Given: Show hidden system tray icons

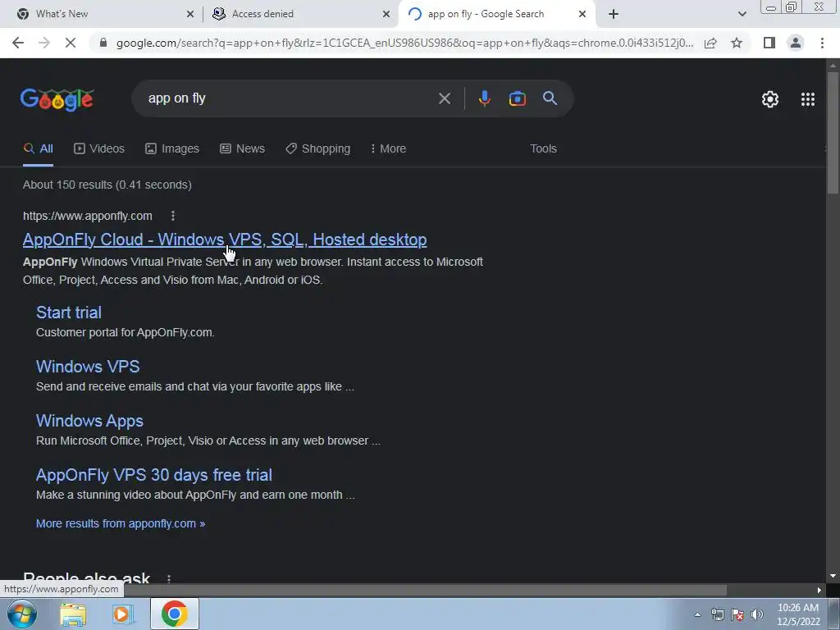Looking at the screenshot, I should click(x=697, y=614).
